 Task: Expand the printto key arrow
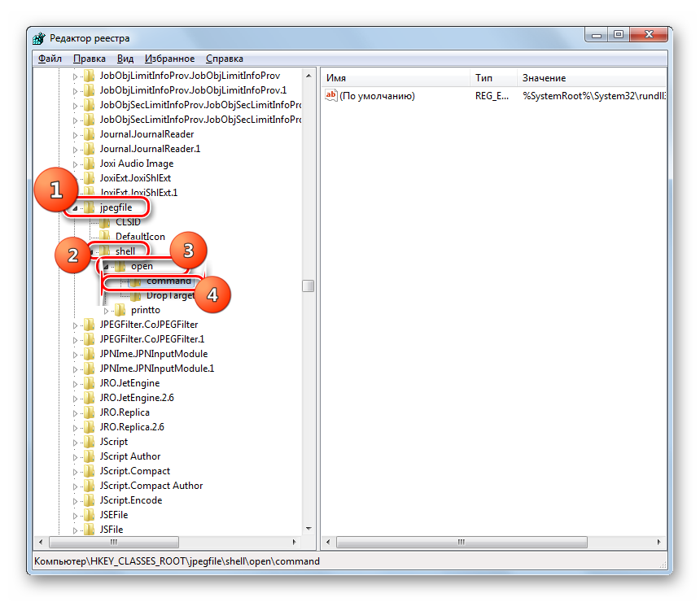[106, 310]
